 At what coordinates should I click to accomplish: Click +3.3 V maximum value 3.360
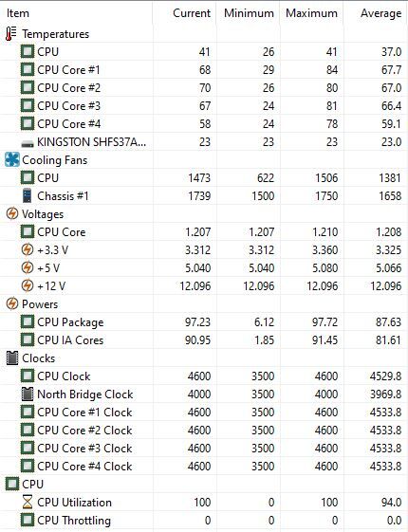point(325,250)
